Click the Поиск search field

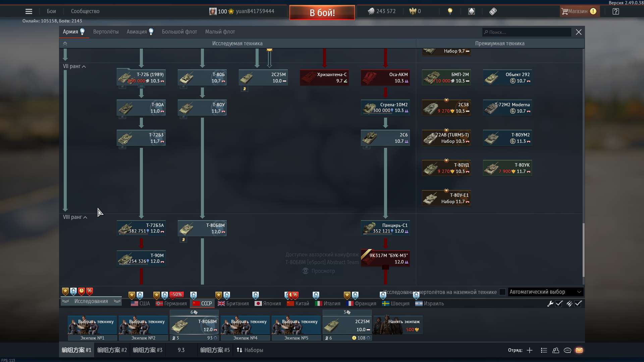(x=527, y=32)
